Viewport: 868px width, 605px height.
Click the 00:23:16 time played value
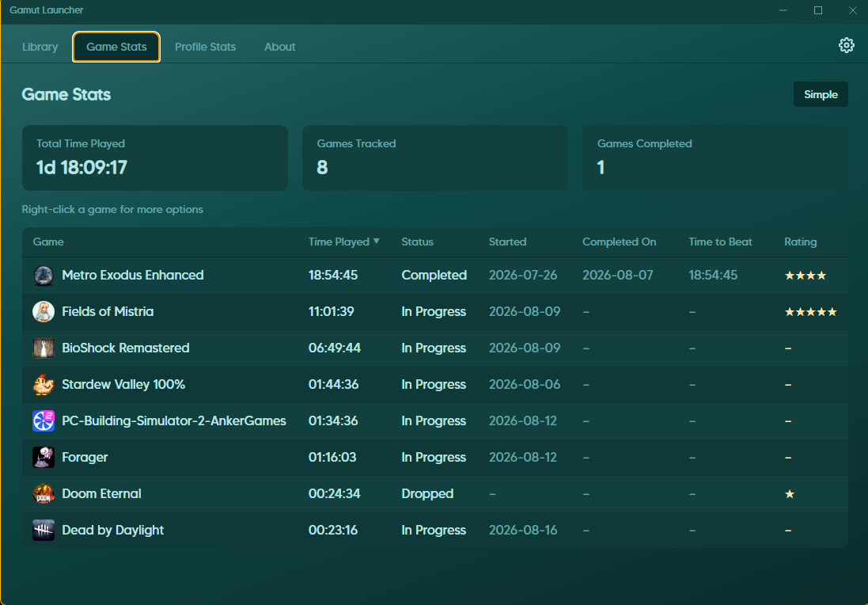(332, 531)
